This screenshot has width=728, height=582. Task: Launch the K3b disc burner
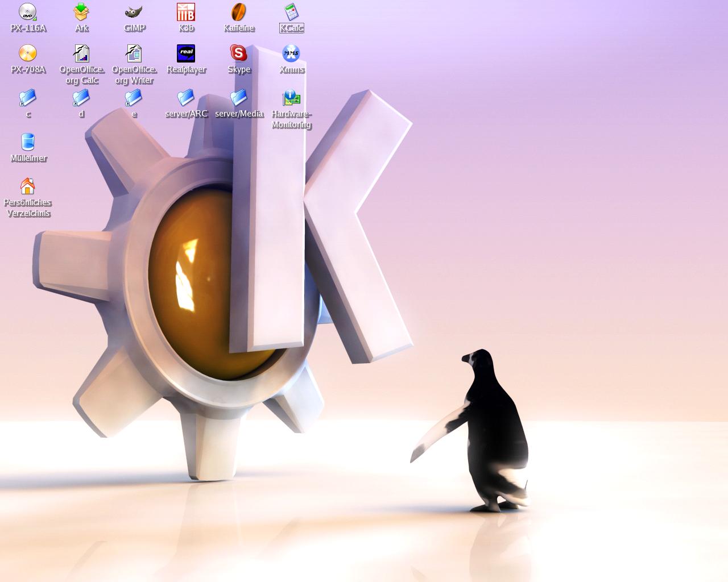click(x=186, y=12)
